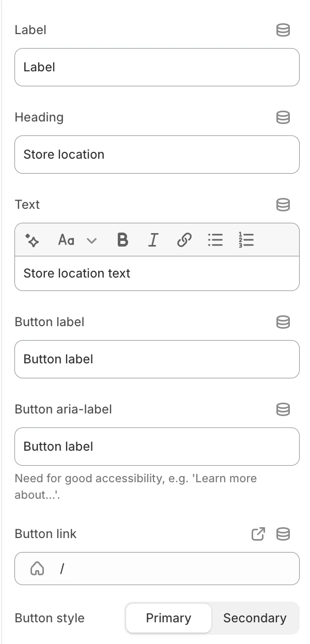
Task: Toggle bold formatting in Text editor
Action: point(122,240)
